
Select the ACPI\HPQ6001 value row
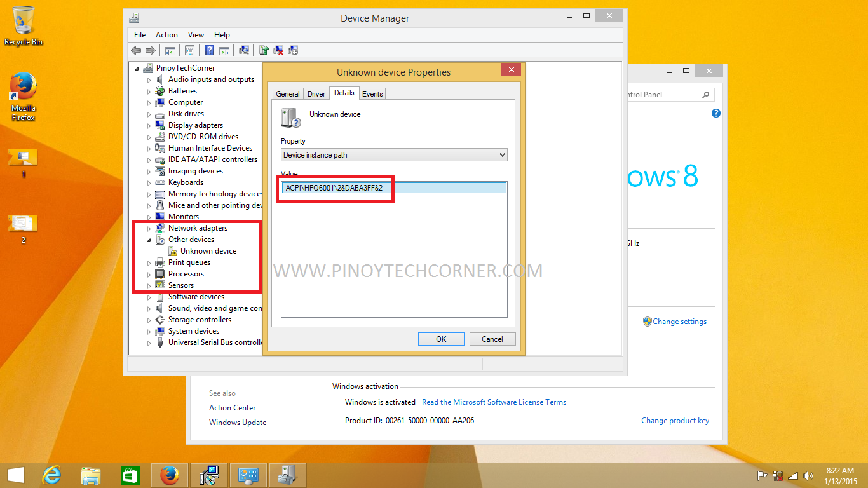394,187
